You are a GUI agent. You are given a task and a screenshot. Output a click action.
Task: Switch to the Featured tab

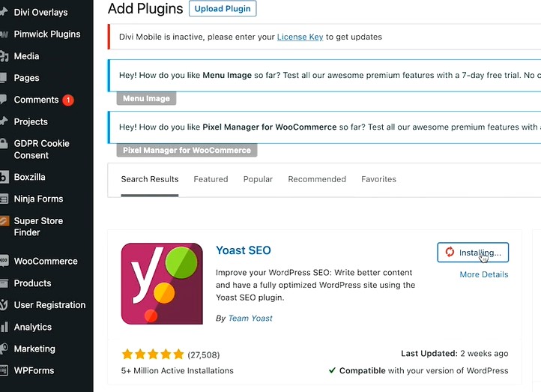coord(211,179)
